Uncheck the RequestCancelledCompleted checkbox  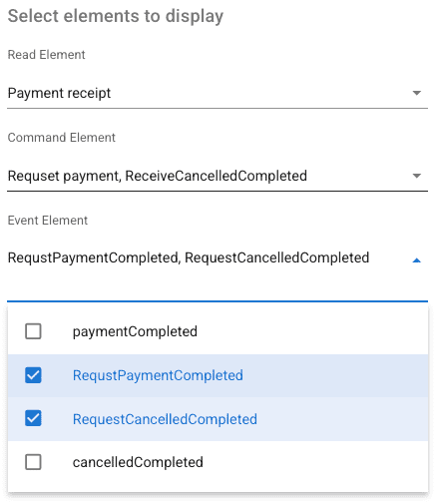point(33,418)
